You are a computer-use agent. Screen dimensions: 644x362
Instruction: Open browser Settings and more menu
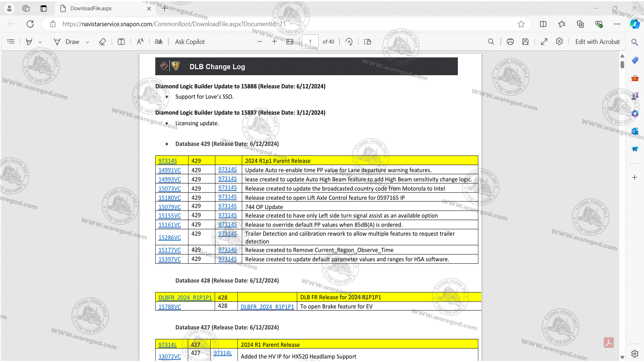(x=617, y=24)
